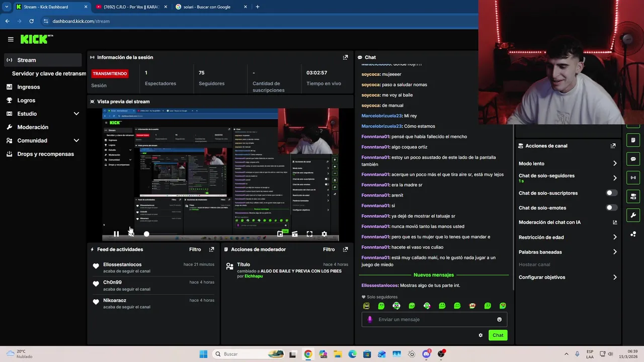Insert the last emote in quick row
644x362 pixels.
[x=503, y=306]
